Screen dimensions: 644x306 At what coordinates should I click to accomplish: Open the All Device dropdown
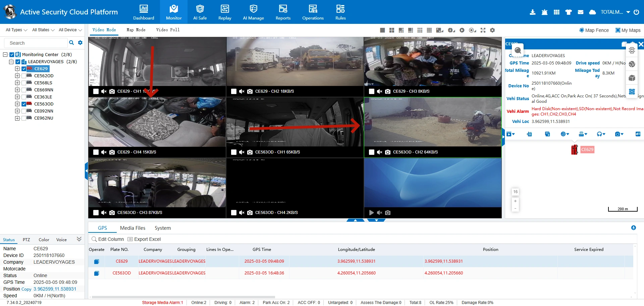click(x=70, y=30)
